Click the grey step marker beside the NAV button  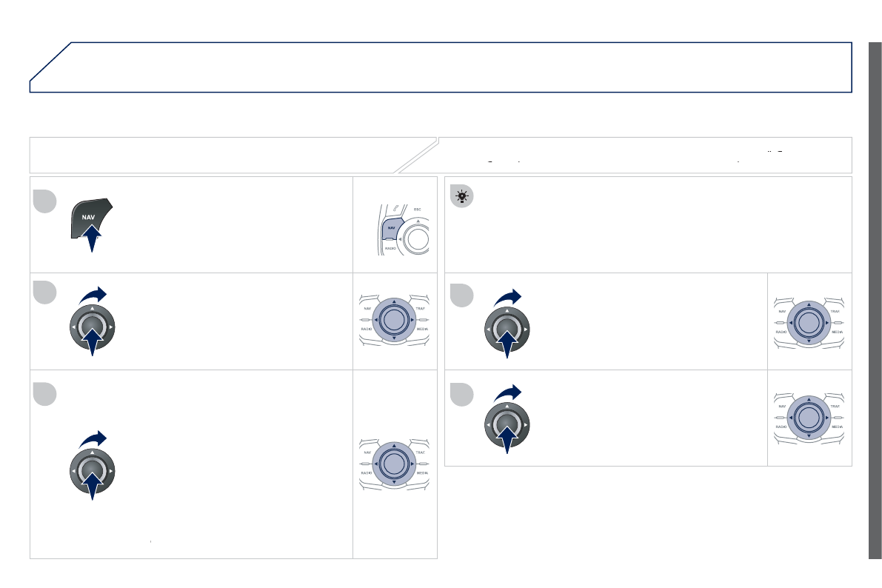[x=44, y=201]
